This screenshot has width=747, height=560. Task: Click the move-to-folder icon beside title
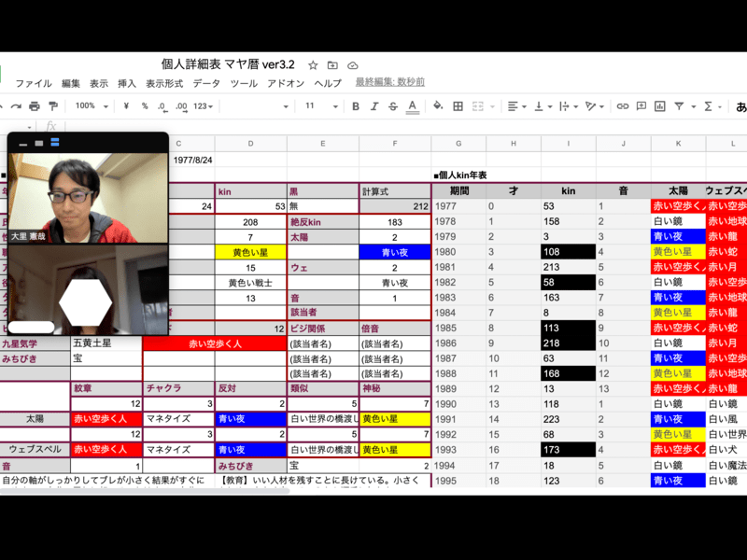pos(333,65)
